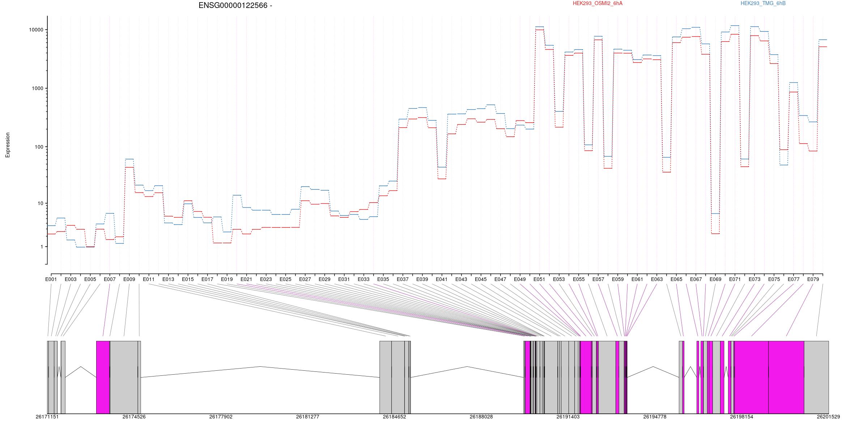Click the 100 y-axis tick label
Screen dimensions: 868x434
[x=38, y=147]
